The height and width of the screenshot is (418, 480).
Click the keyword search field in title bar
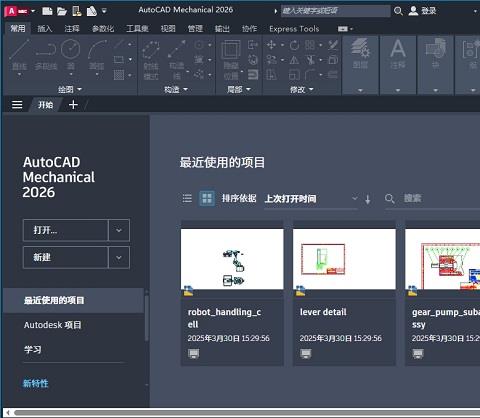(x=335, y=11)
